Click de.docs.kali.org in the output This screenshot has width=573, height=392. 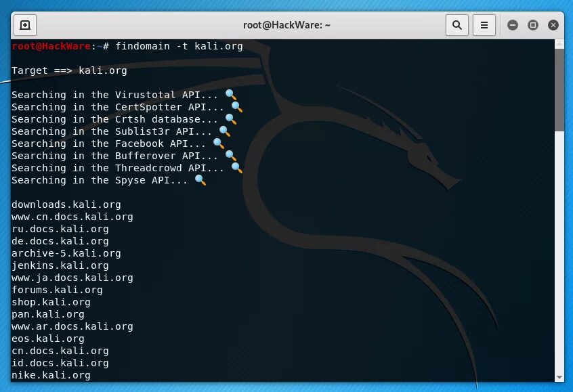(x=60, y=241)
